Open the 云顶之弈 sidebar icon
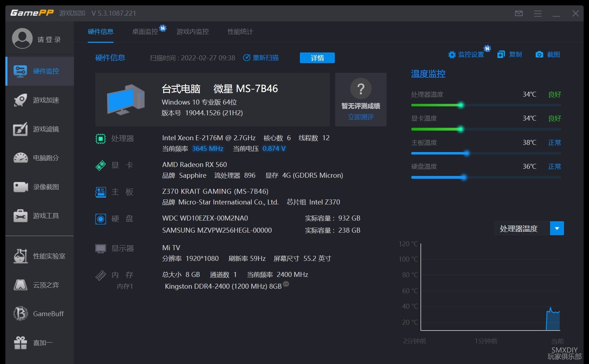The width and height of the screenshot is (589, 364). click(20, 285)
